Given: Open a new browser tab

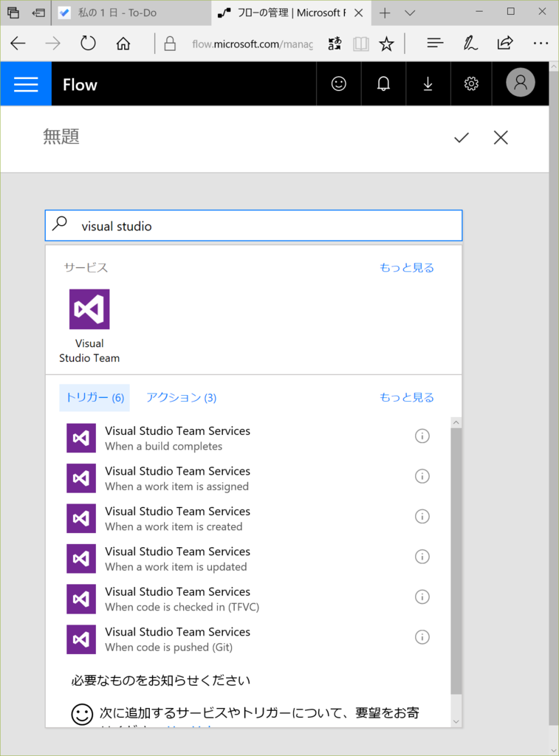Looking at the screenshot, I should pos(385,13).
